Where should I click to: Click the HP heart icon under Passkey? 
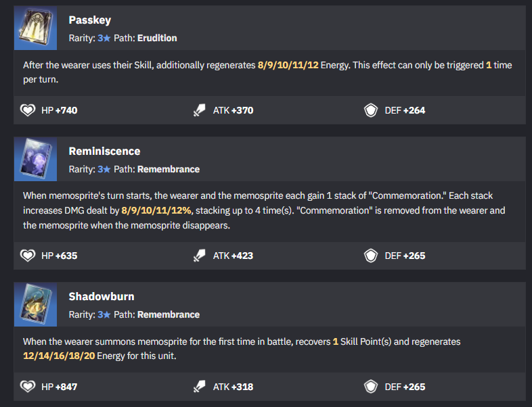click(28, 110)
